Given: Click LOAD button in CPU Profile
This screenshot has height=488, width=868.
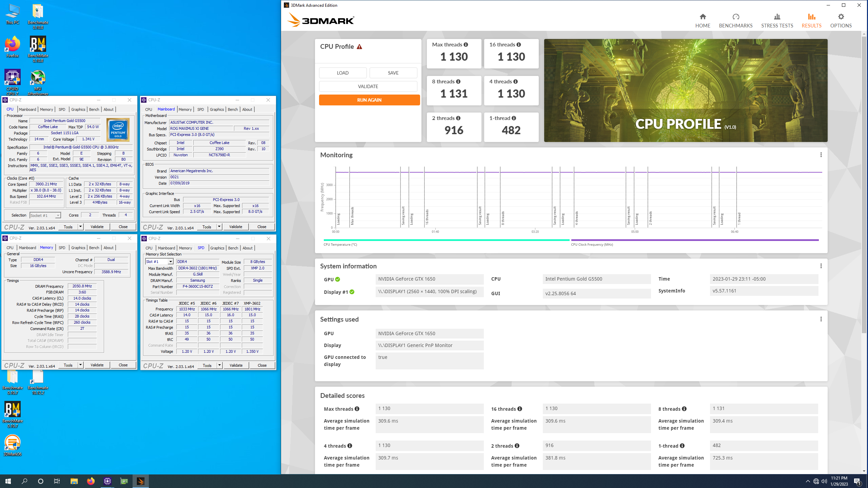Looking at the screenshot, I should [x=342, y=73].
